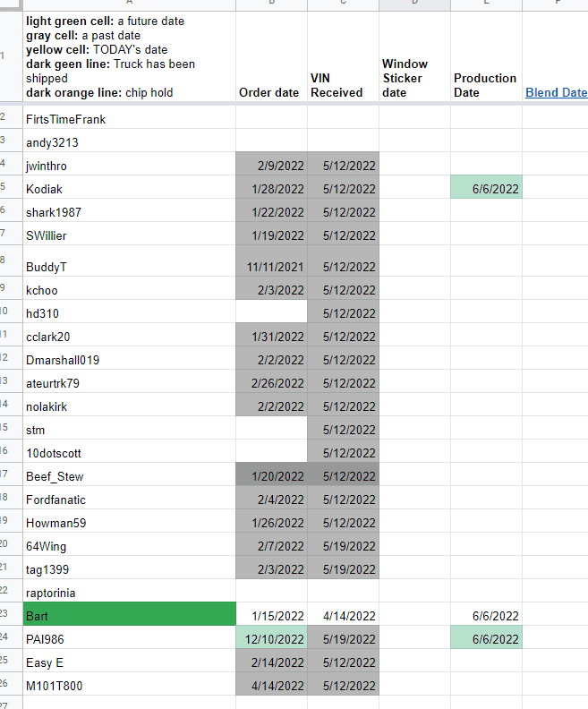Image resolution: width=588 pixels, height=709 pixels.
Task: Click the Beef_Stew name cell
Action: (128, 476)
